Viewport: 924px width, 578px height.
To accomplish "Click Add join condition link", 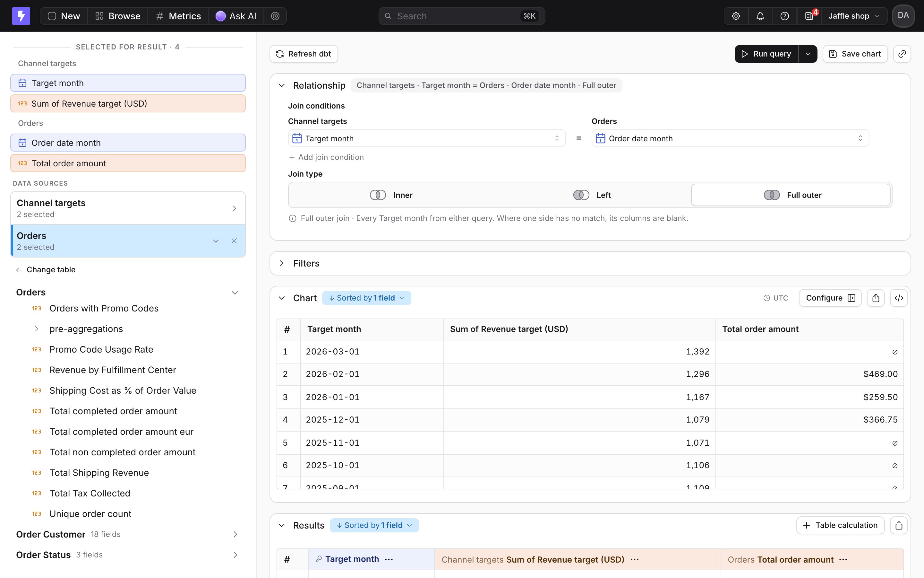I will coord(327,157).
